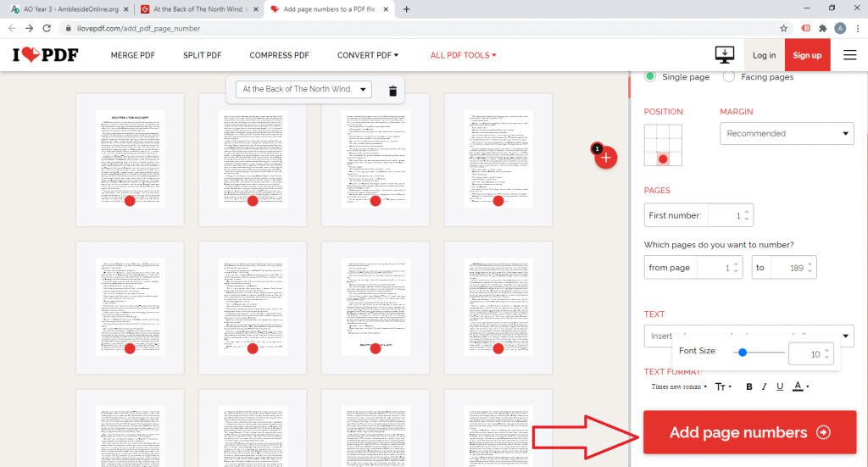Viewport: 868px width, 467px height.
Task: Delete the selected PDF with trash icon
Action: pos(392,91)
